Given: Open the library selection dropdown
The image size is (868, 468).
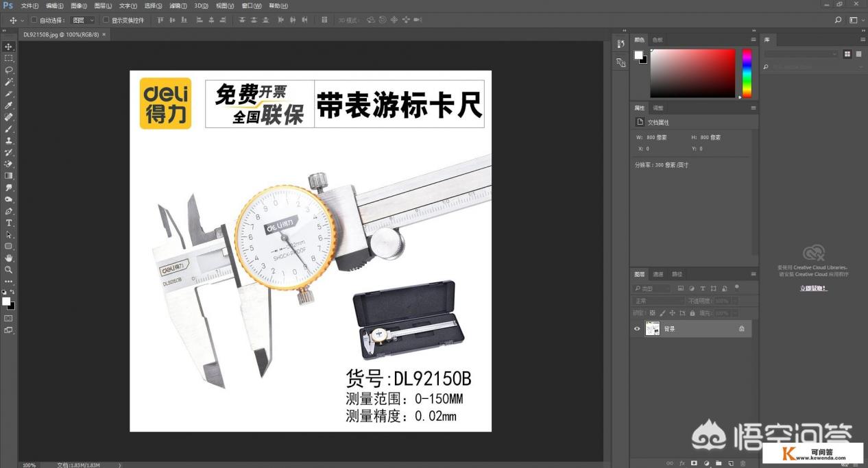Looking at the screenshot, I should pos(801,53).
